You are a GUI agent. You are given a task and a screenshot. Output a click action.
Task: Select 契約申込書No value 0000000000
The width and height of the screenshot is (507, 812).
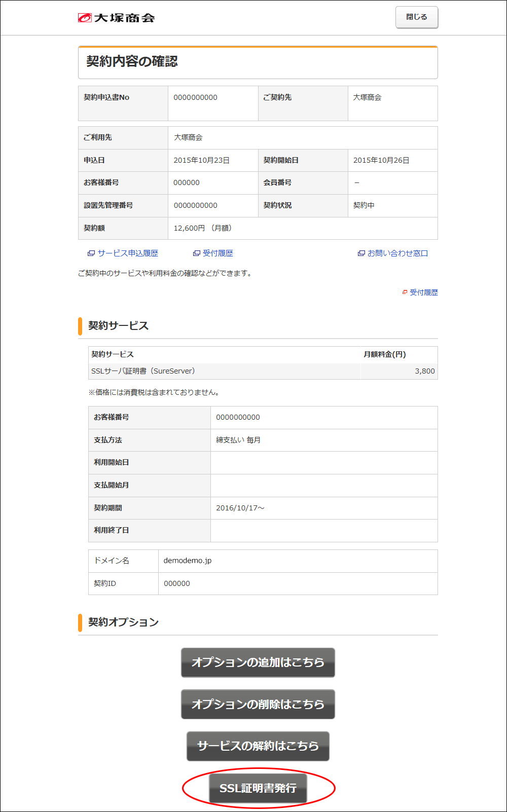[196, 97]
